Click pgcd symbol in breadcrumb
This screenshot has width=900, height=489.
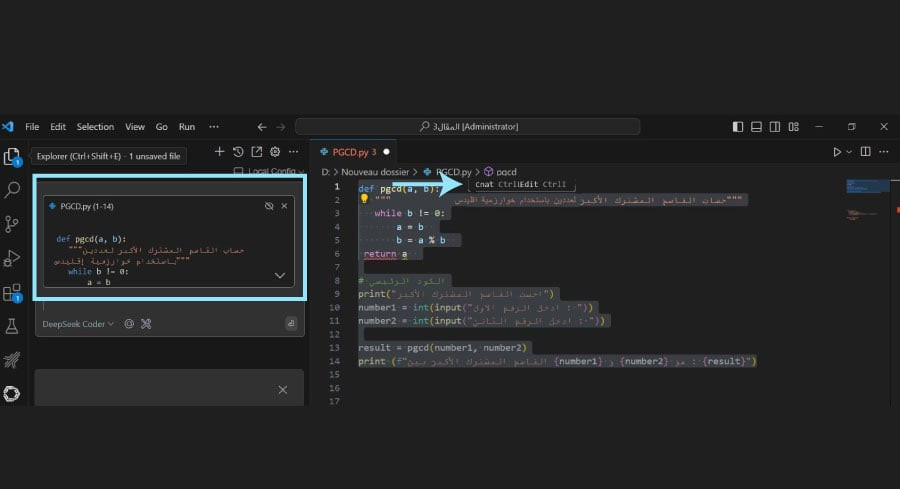(506, 172)
